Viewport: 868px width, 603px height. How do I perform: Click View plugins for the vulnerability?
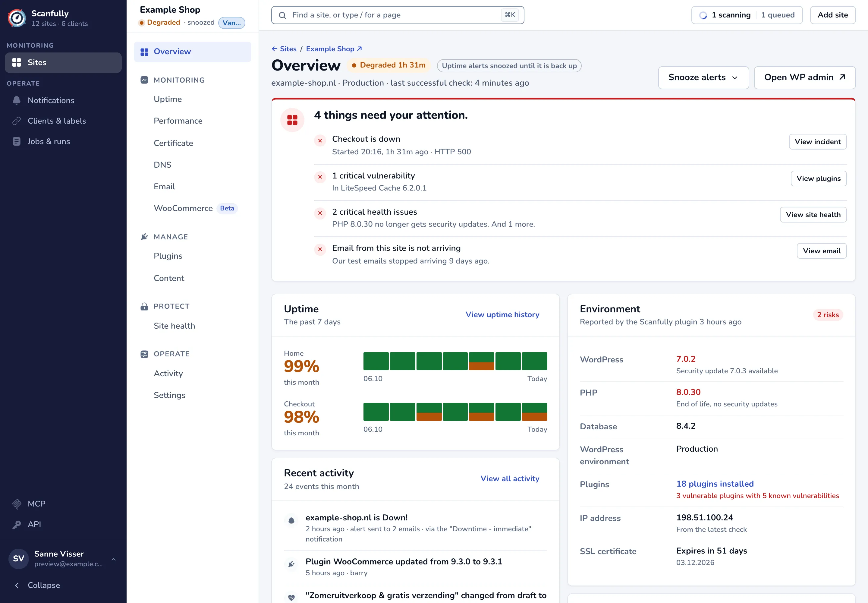point(819,178)
